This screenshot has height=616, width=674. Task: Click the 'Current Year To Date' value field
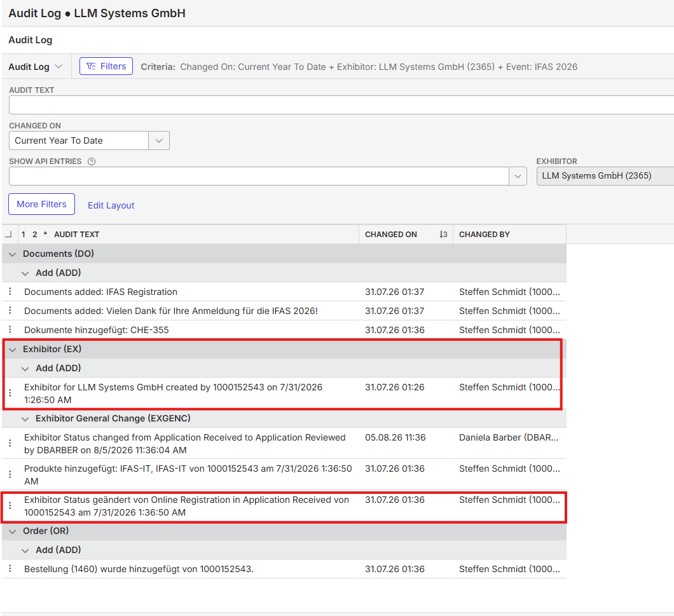click(x=79, y=140)
